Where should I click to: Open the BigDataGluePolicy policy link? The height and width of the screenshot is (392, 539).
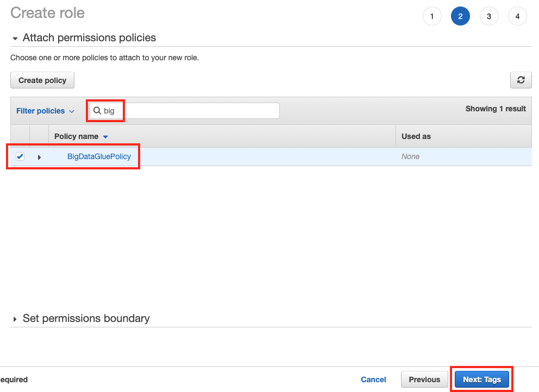pos(99,156)
